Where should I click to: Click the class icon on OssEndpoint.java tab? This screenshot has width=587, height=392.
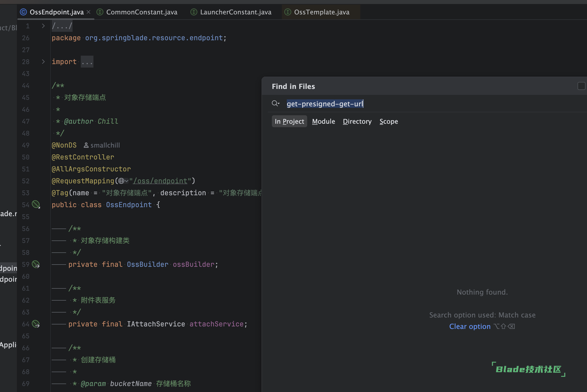pyautogui.click(x=23, y=12)
